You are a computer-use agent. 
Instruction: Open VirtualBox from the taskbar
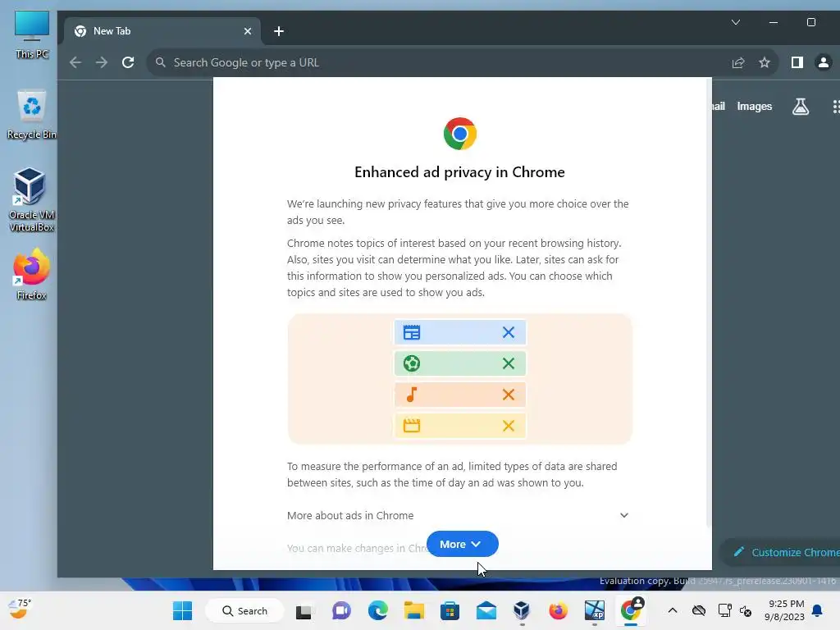(x=522, y=610)
